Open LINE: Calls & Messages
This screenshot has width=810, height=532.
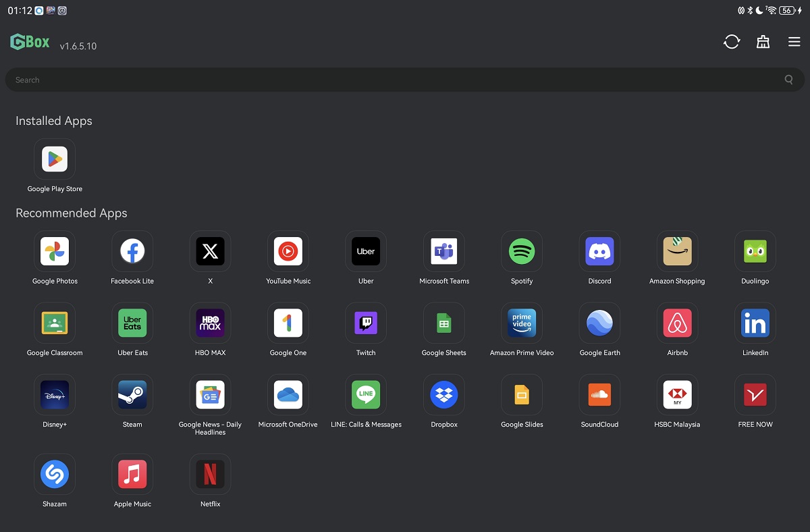point(366,394)
